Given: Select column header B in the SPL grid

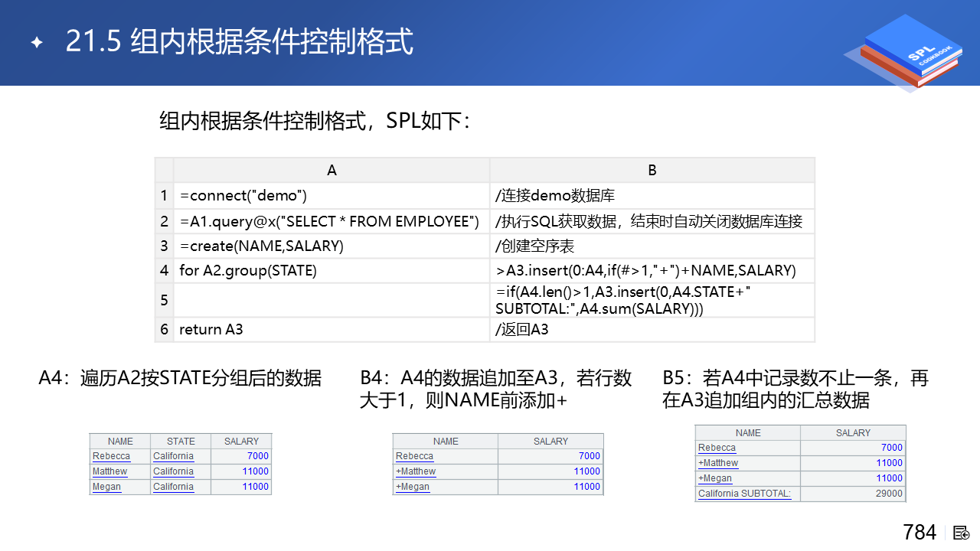Looking at the screenshot, I should tap(652, 170).
